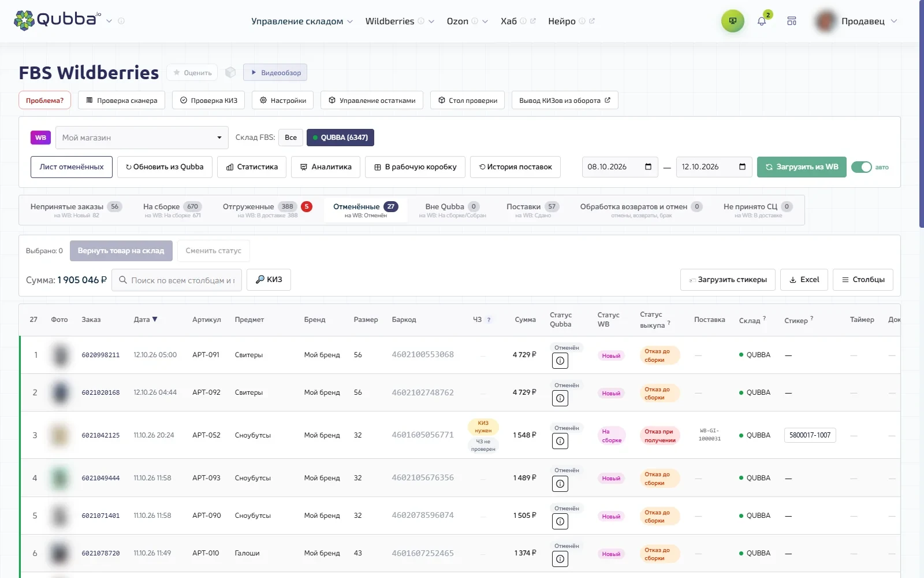
Task: Click the help icon next to ЧЗ column
Action: pos(489,320)
